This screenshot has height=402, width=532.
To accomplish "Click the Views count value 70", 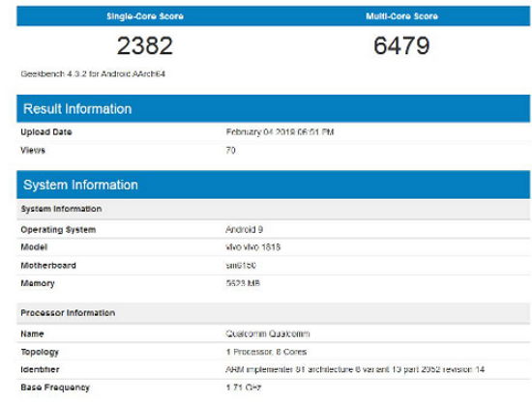I will [x=231, y=150].
